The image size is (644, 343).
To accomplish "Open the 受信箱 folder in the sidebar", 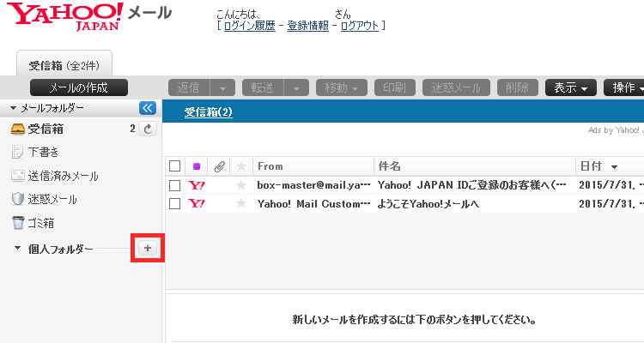I will coord(46,129).
